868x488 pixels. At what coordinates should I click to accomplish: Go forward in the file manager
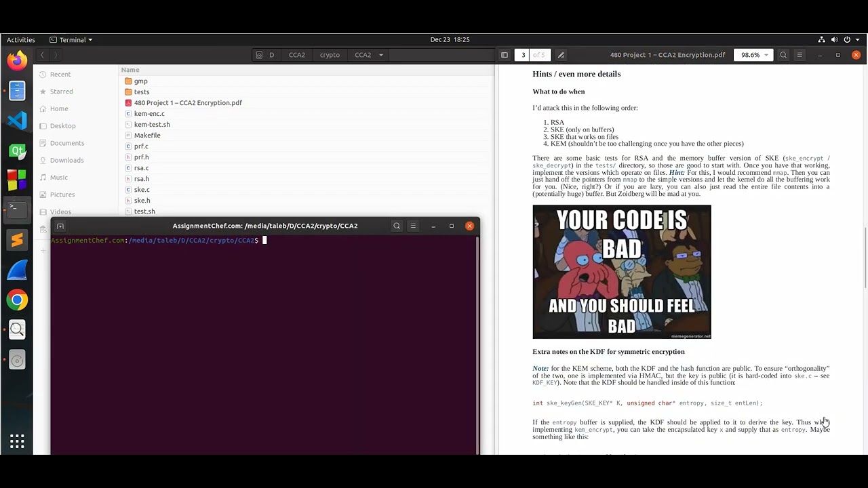[56, 55]
